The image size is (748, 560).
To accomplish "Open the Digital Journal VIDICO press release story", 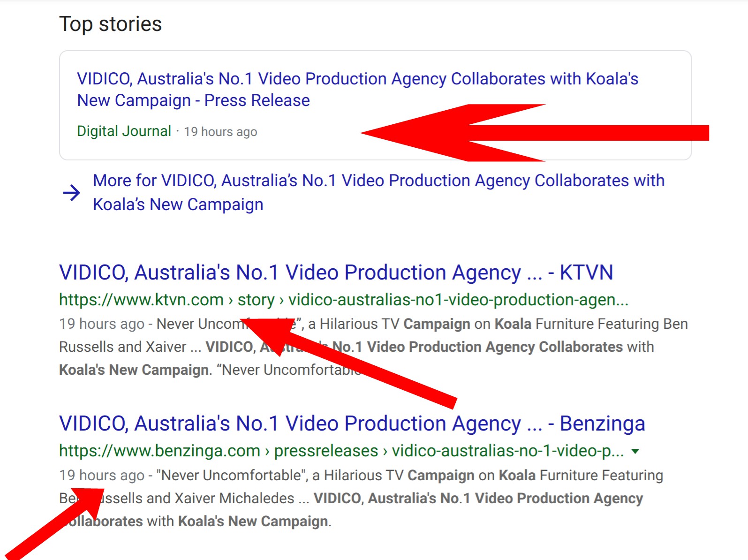I will [357, 90].
